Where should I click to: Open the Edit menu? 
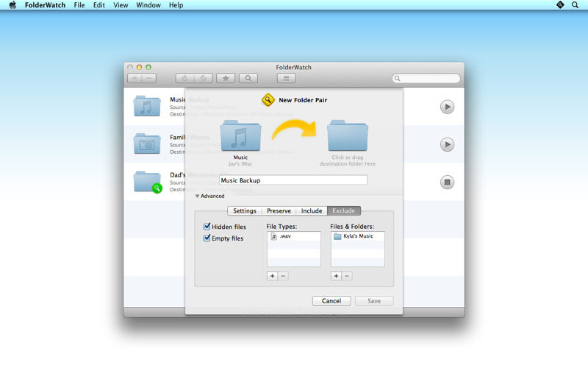(99, 5)
